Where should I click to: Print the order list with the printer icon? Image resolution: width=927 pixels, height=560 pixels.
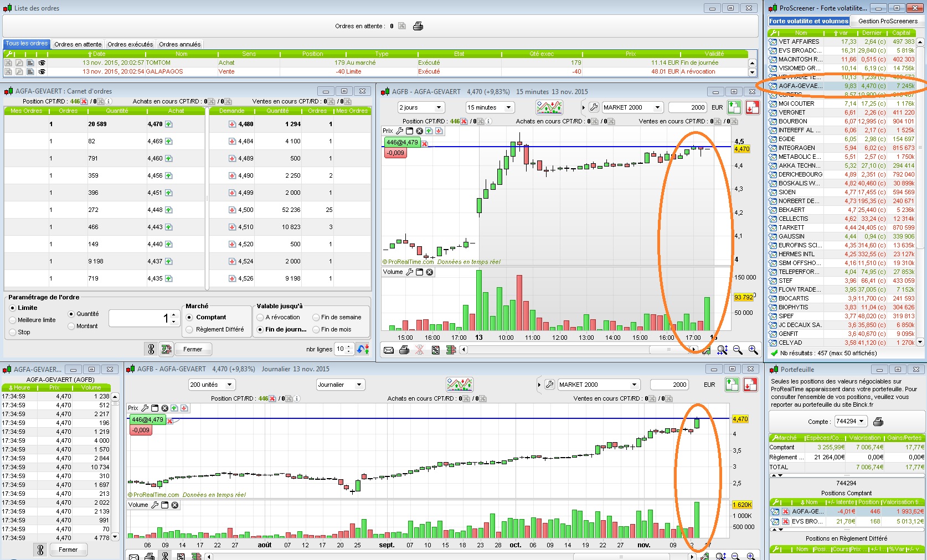point(418,26)
